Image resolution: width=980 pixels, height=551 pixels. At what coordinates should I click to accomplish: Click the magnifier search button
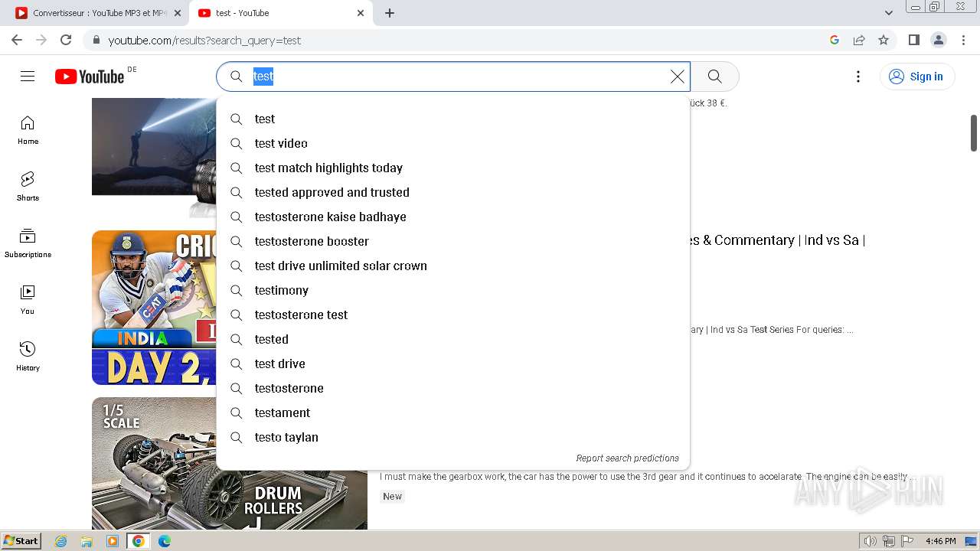point(715,77)
